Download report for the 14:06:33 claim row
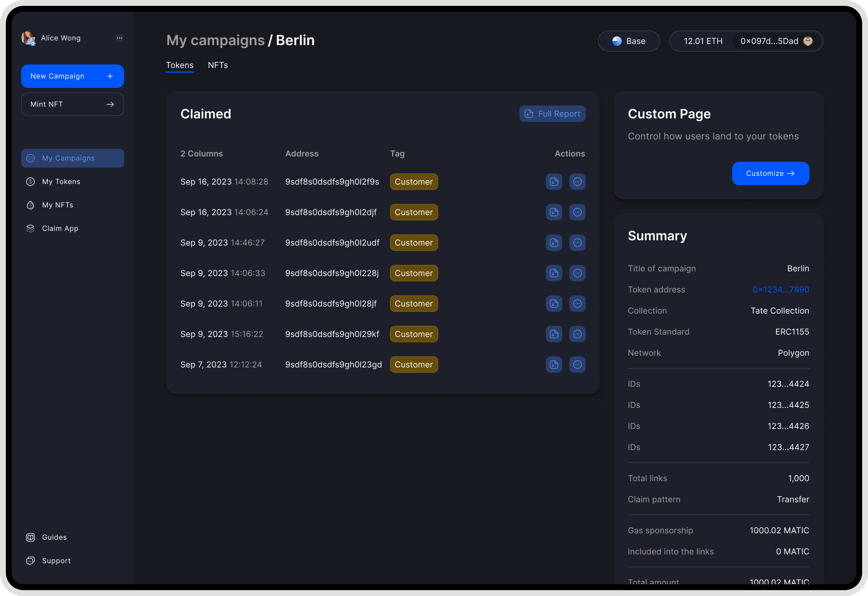Screen dimensions: 868x596 pos(554,273)
